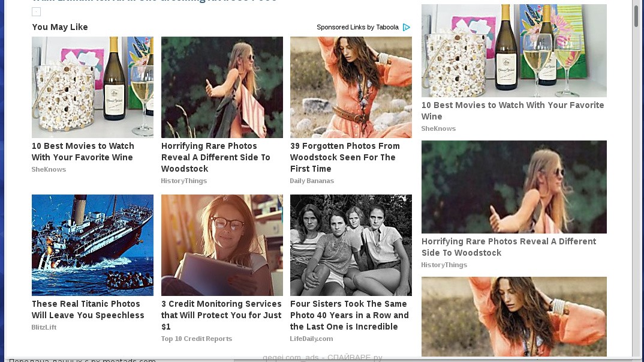Click the 39 Forgotten Photos image
The width and height of the screenshot is (644, 362).
[x=351, y=87]
